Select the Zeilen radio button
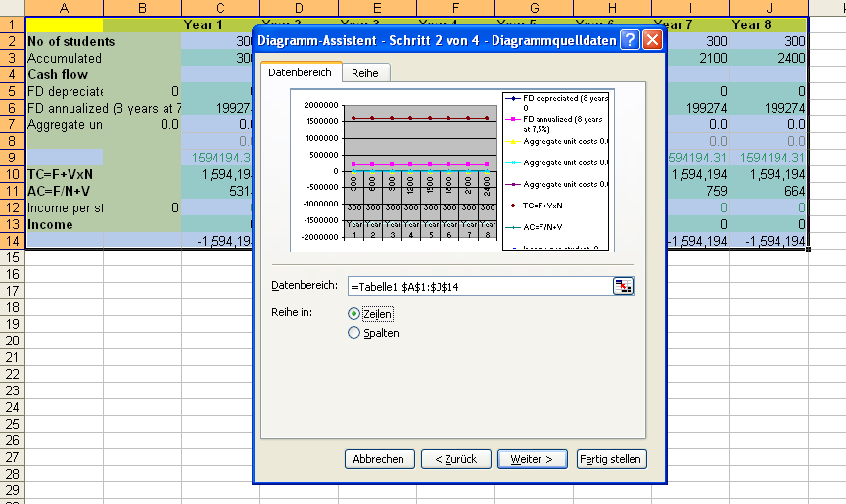The width and height of the screenshot is (846, 504). click(x=353, y=314)
